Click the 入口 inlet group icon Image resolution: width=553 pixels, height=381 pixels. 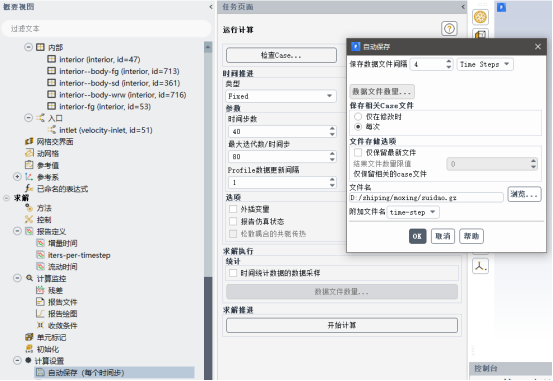click(41, 118)
